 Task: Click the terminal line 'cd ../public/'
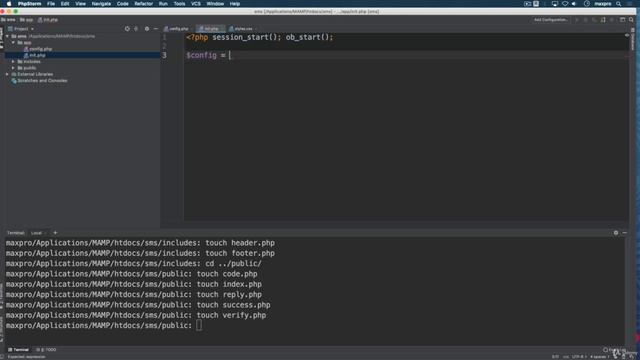pyautogui.click(x=133, y=264)
